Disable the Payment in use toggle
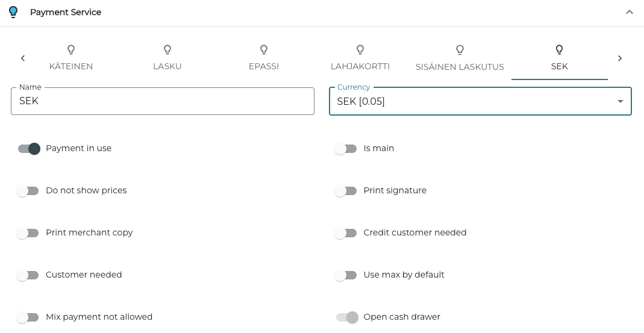Image resolution: width=644 pixels, height=333 pixels. pos(29,149)
